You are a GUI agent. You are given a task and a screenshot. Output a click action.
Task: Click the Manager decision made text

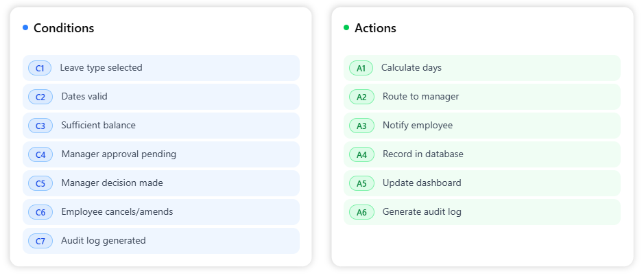(x=112, y=183)
